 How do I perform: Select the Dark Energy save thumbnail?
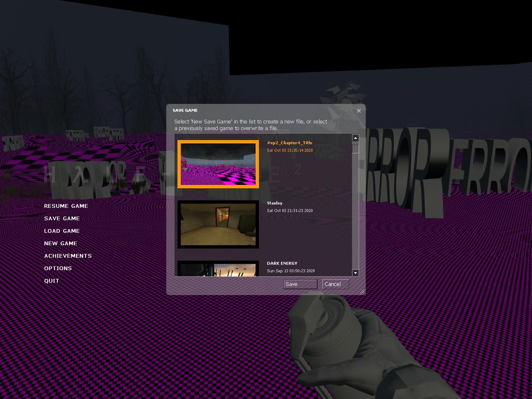(x=218, y=268)
